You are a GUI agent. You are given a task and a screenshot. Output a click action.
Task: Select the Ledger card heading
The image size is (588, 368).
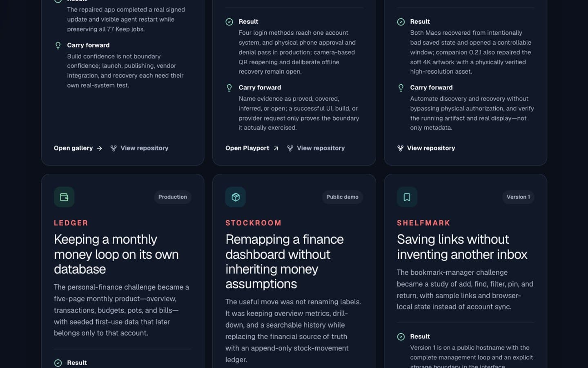click(x=116, y=254)
